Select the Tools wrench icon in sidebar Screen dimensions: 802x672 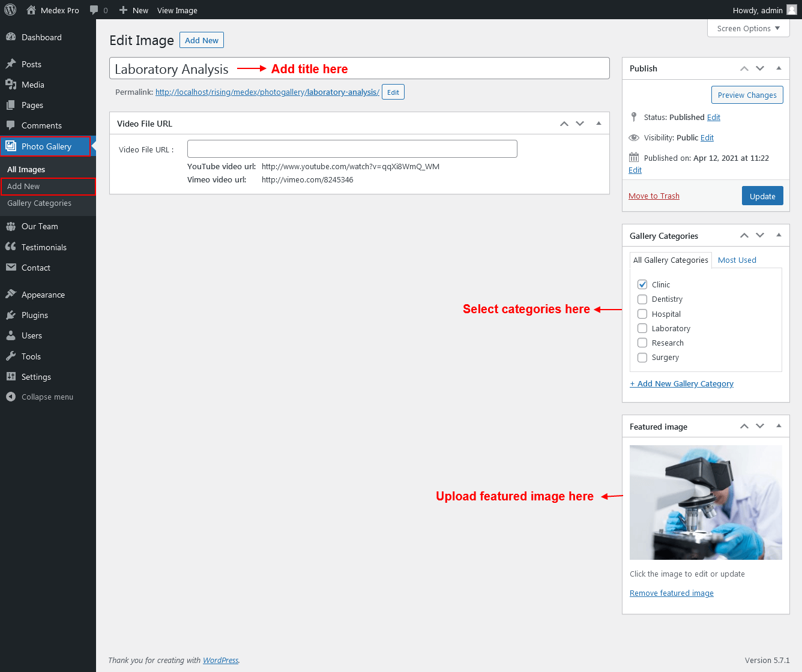[11, 356]
